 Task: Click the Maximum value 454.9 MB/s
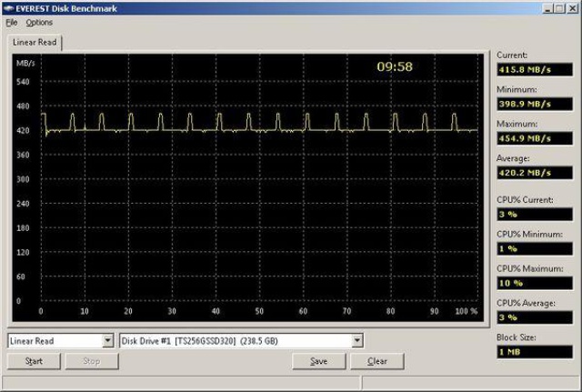[x=535, y=138]
